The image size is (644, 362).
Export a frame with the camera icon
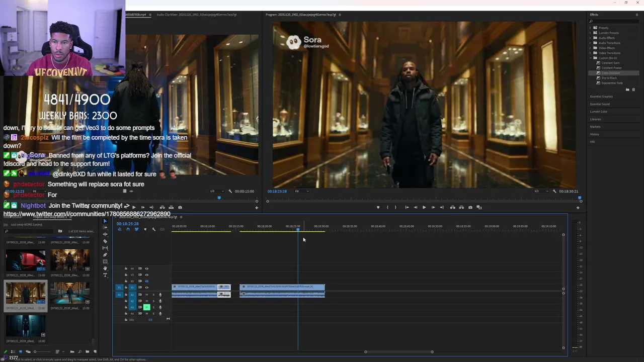pos(470,207)
